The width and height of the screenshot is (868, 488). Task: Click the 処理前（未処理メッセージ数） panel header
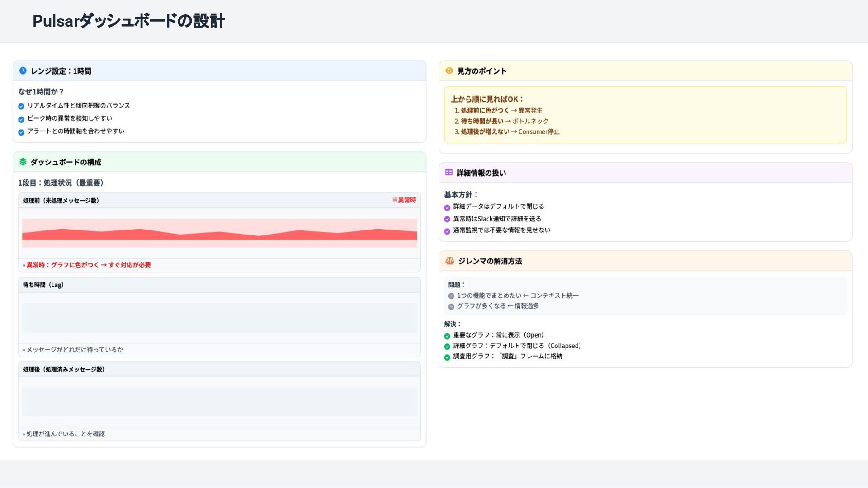point(61,201)
